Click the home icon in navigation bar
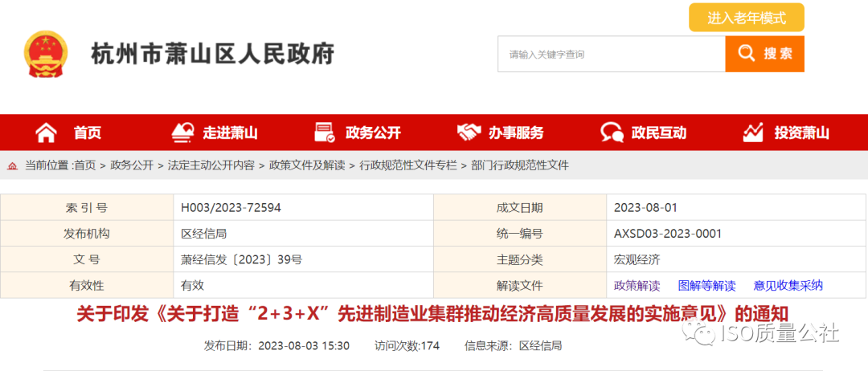 (46, 132)
